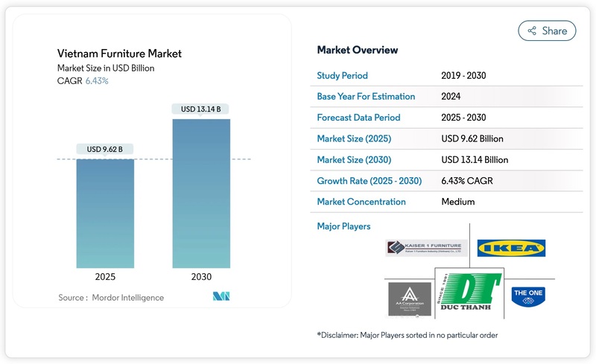596x364 pixels.
Task: Click the Market Size (2030) label
Action: tap(355, 160)
